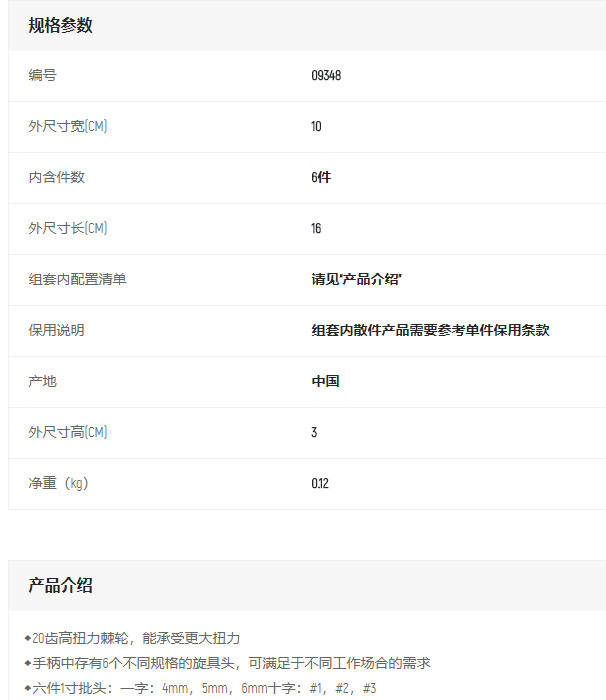Click the 外尺寸宽(CM) label
The height and width of the screenshot is (700, 606).
(68, 127)
